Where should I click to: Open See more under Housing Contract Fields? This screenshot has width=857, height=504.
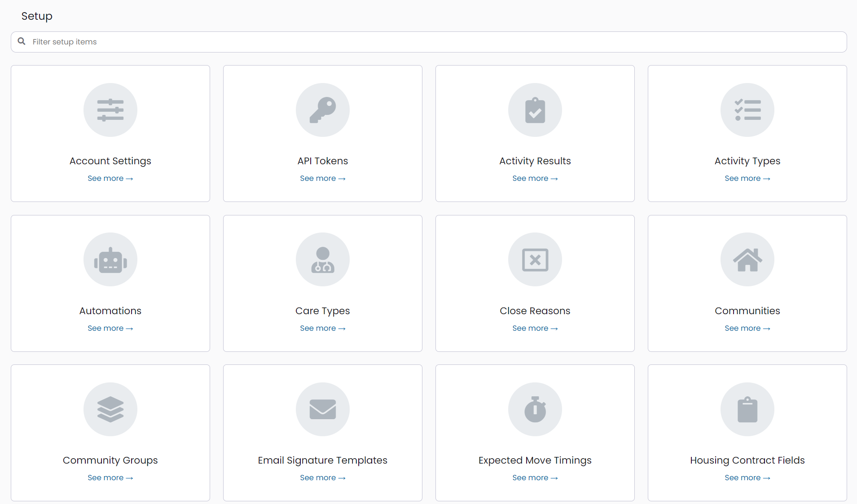pyautogui.click(x=747, y=478)
